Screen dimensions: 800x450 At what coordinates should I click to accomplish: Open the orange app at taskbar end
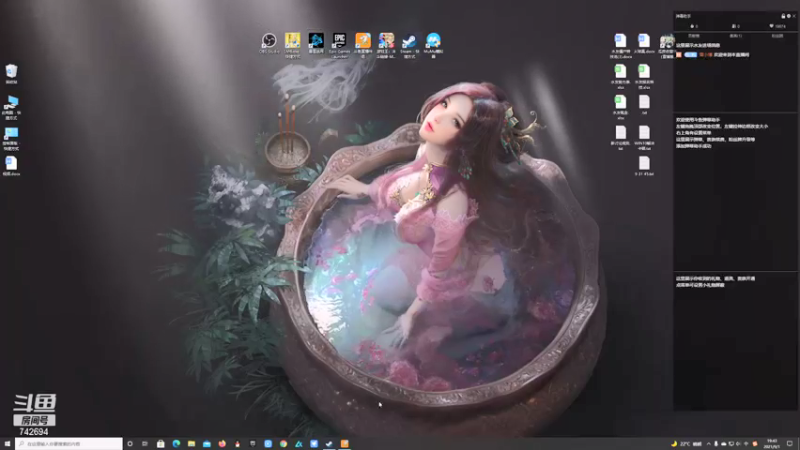(x=345, y=444)
